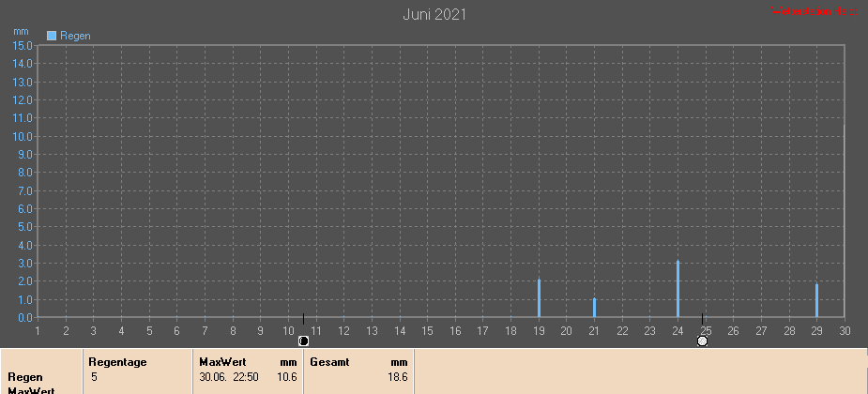Click the 5.0 y-axis value
The width and height of the screenshot is (868, 394).
25,227
